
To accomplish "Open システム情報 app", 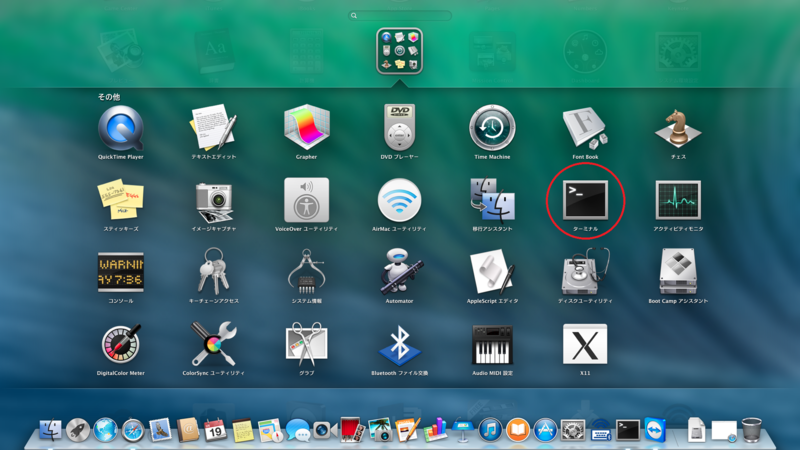I will tap(306, 270).
